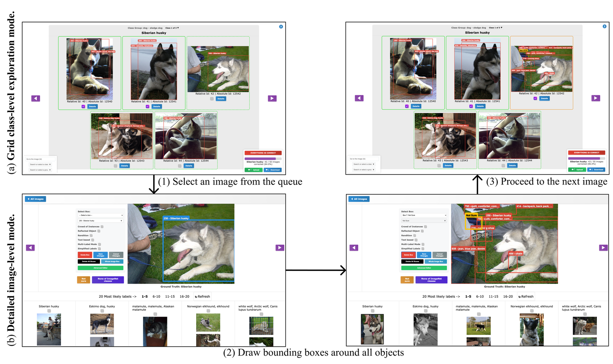
Task: Uncheck Relative Id 41 checkbox in top-left grid
Action: 148,106
